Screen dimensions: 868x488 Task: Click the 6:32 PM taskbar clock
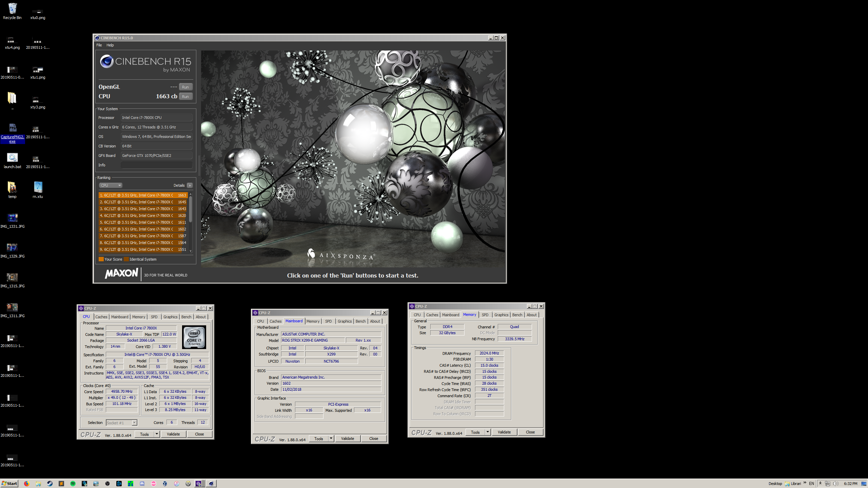(850, 484)
